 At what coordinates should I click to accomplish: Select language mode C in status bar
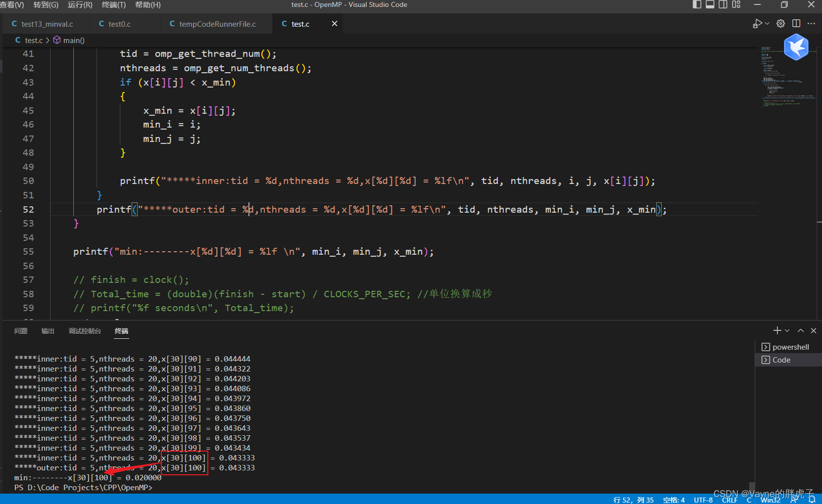(x=749, y=500)
